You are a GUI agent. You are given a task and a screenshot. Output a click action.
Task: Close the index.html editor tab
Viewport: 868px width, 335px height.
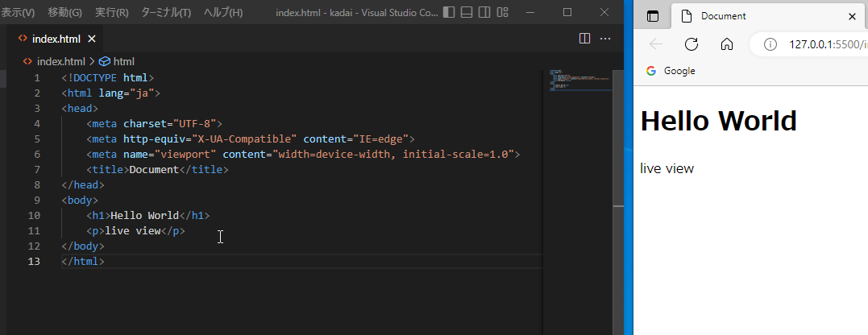coord(91,39)
